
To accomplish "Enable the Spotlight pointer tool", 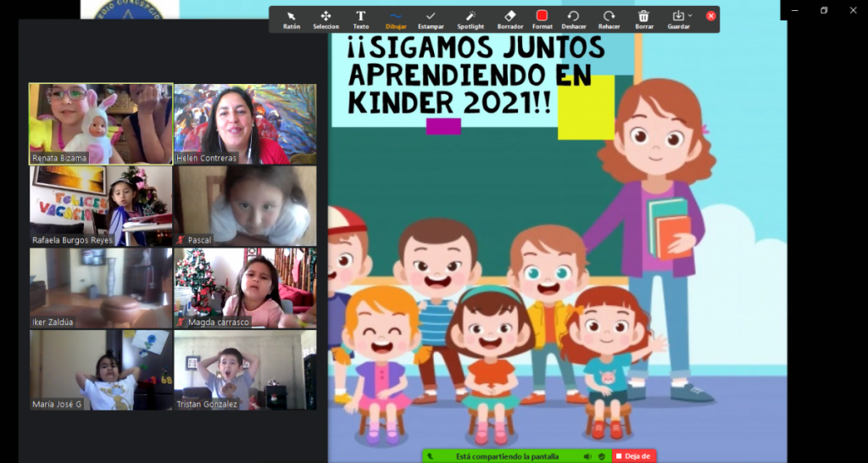I will tap(470, 20).
